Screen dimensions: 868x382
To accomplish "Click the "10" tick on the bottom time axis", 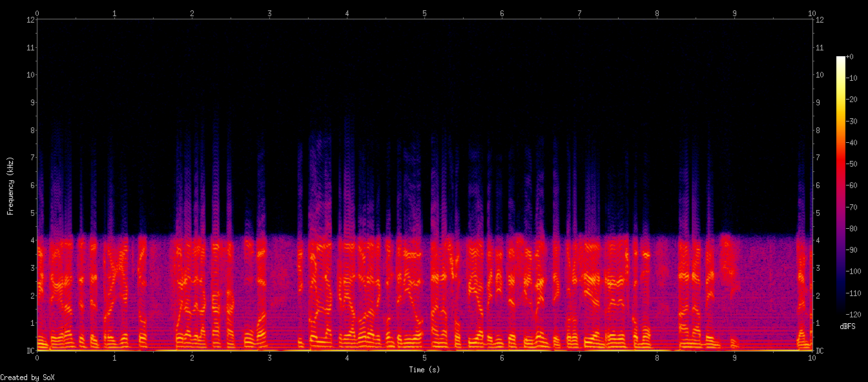I will click(x=812, y=357).
